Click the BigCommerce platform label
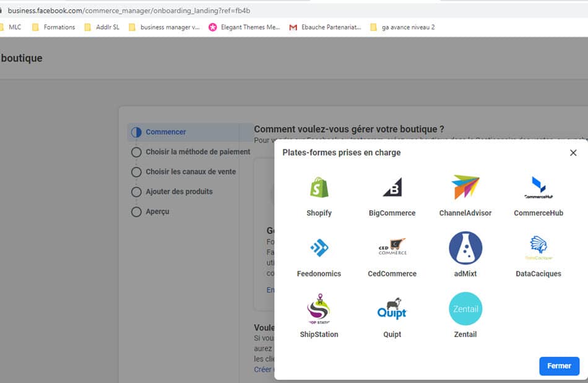Image resolution: width=588 pixels, height=383 pixels. [x=392, y=213]
